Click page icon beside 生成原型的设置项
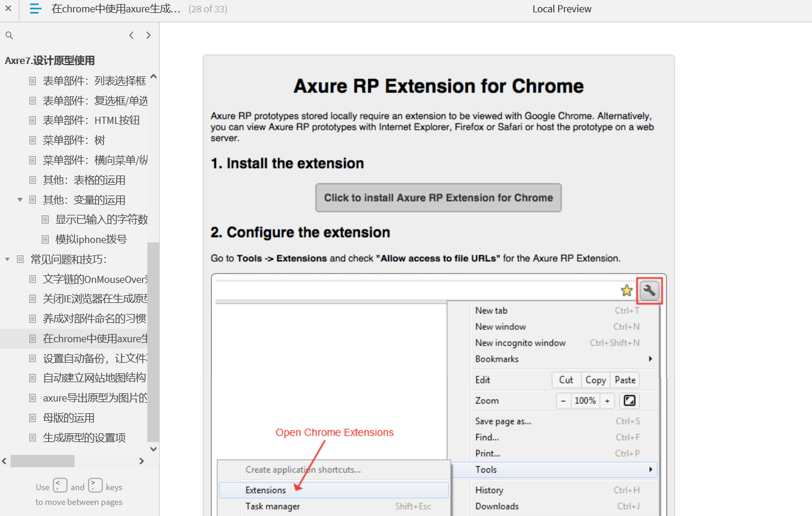812x516 pixels. point(33,438)
